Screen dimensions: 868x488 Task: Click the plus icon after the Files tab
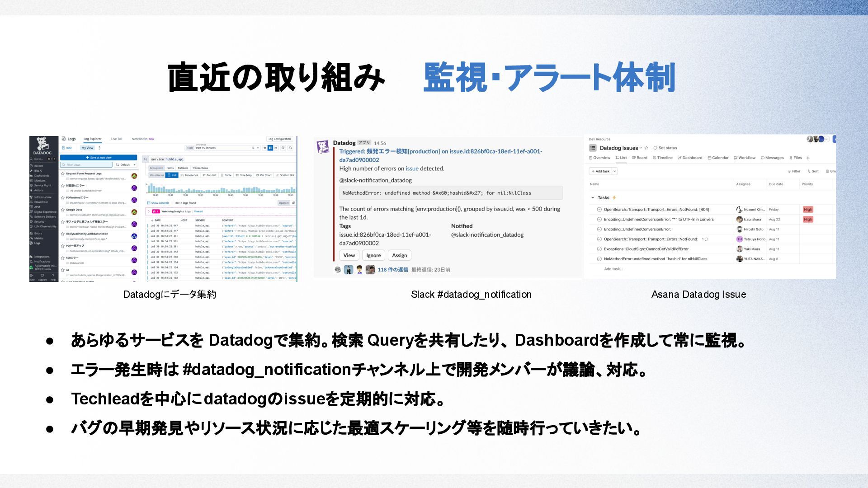(x=808, y=158)
